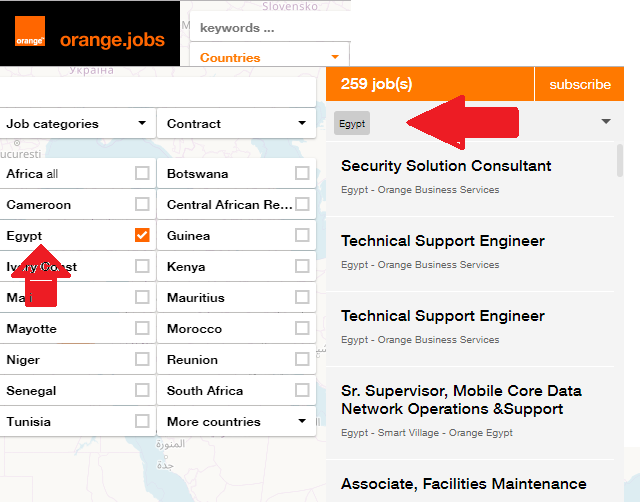Tick the Tunisia checkbox

click(142, 421)
